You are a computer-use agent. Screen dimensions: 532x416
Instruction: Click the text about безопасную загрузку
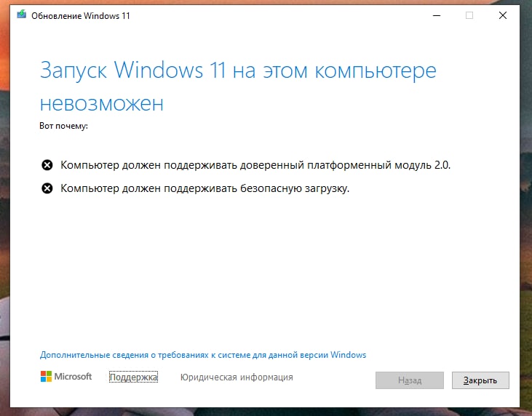[x=205, y=188]
